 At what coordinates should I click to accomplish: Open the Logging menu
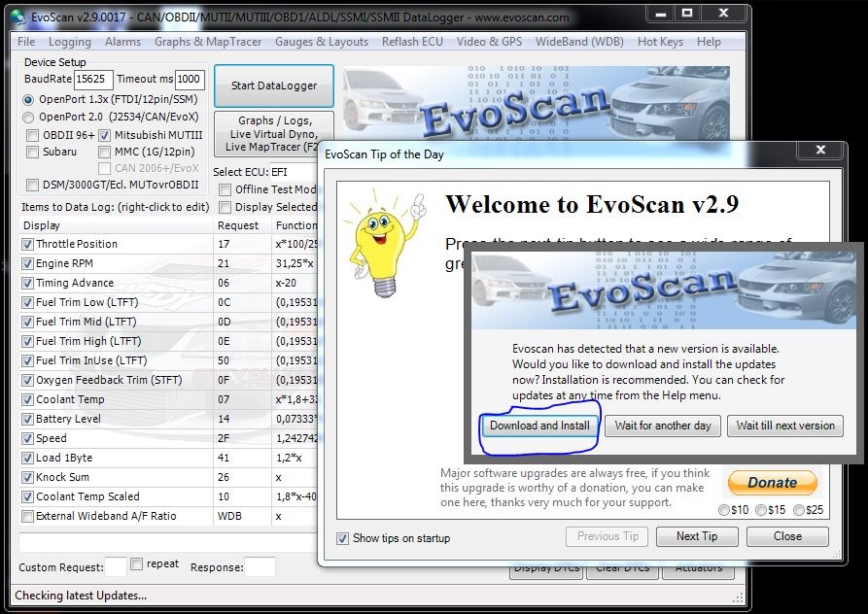(70, 42)
